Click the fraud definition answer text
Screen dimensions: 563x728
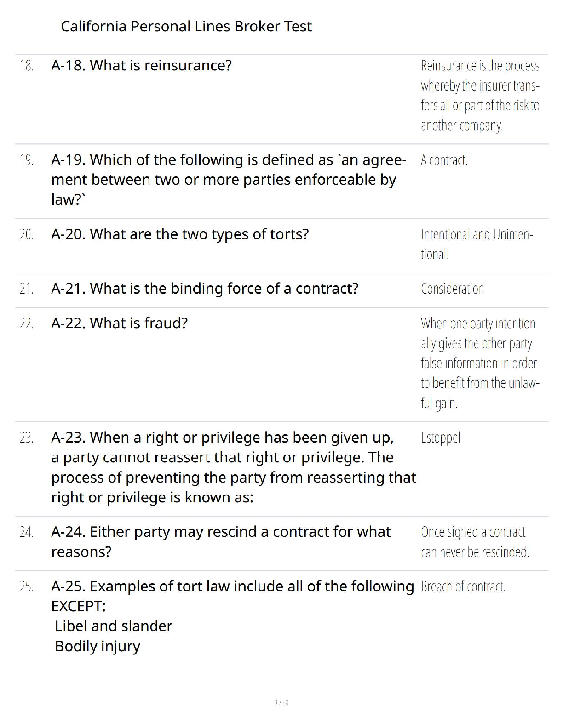(x=480, y=363)
